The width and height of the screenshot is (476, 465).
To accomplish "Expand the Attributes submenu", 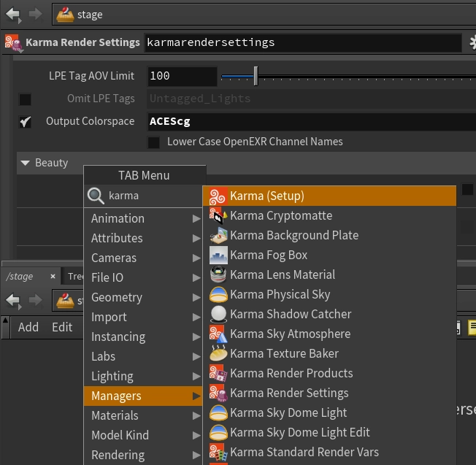I will click(143, 238).
